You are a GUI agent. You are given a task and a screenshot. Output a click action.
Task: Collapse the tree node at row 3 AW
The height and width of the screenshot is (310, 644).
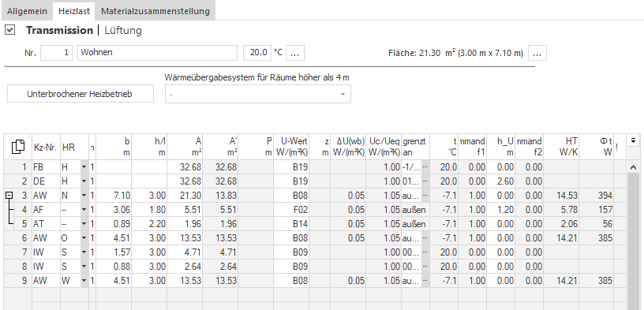(x=9, y=196)
